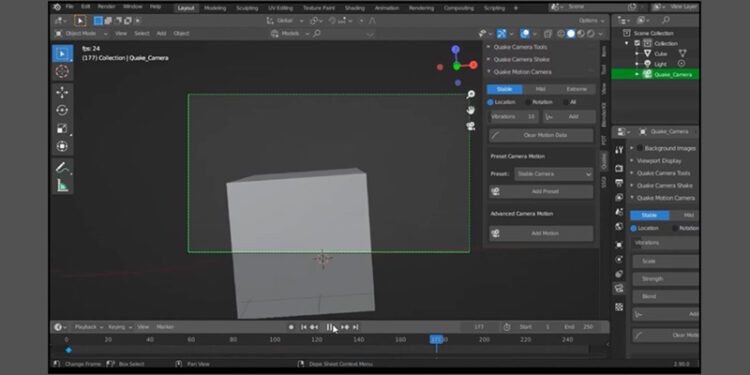Open the Object properties tab icon
Viewport: 750px width, 375px height.
tap(619, 245)
